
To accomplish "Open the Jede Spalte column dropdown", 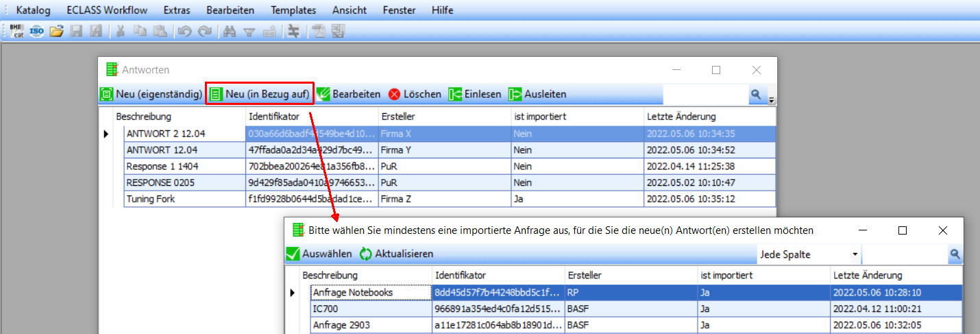I will (855, 254).
